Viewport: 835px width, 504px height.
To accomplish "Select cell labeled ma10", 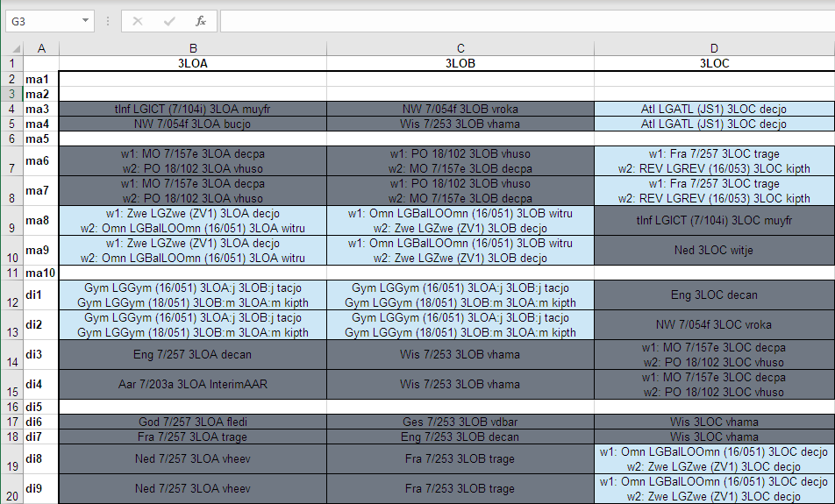I will tap(41, 273).
